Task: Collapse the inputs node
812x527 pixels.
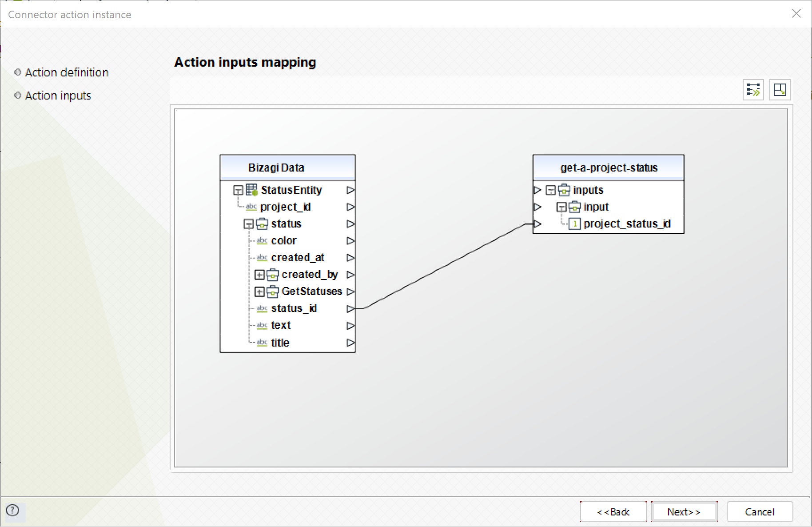Action: 551,190
